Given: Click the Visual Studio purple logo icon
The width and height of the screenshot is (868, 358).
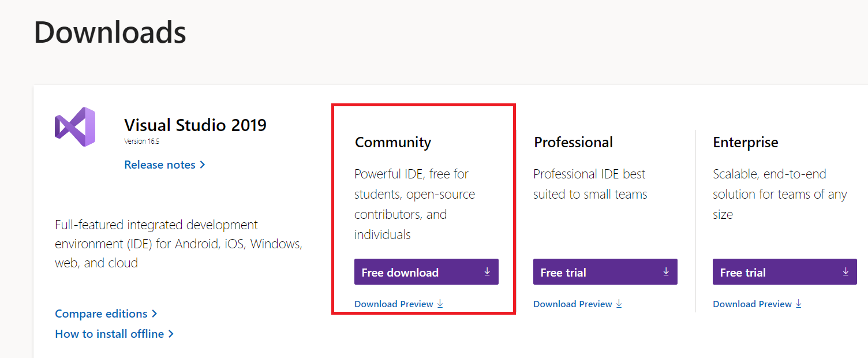Looking at the screenshot, I should 75,126.
